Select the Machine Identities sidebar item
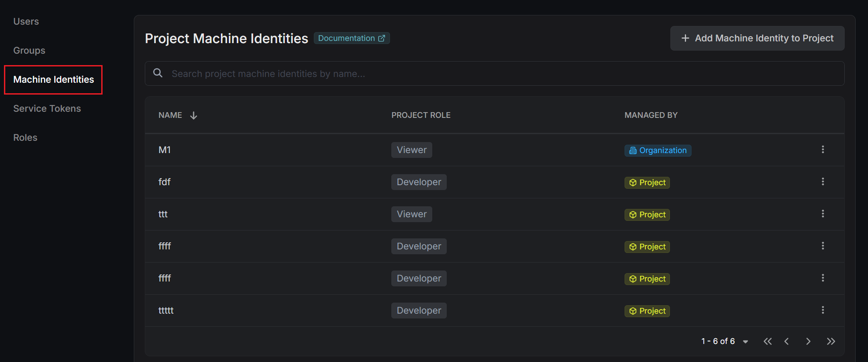 tap(53, 80)
